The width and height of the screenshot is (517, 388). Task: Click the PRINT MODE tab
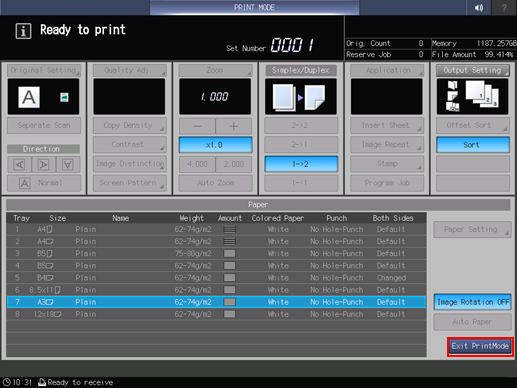click(254, 7)
